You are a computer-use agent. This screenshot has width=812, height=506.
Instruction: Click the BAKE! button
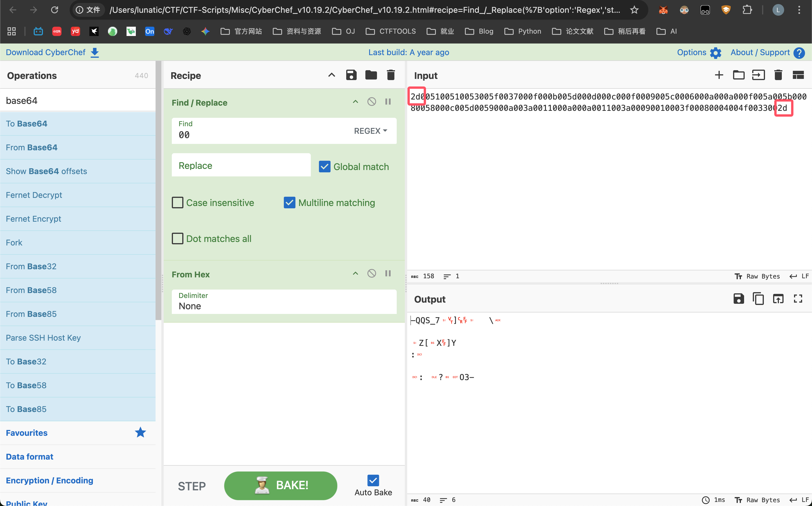pyautogui.click(x=280, y=486)
